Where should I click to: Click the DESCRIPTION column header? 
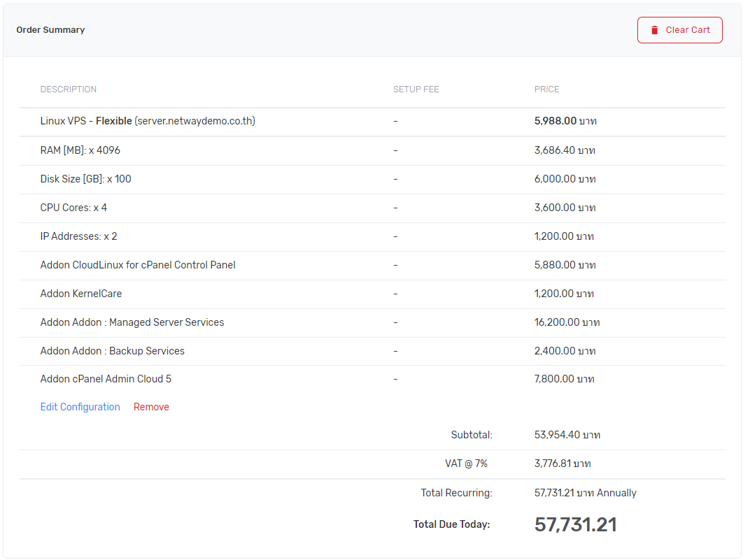pyautogui.click(x=69, y=89)
